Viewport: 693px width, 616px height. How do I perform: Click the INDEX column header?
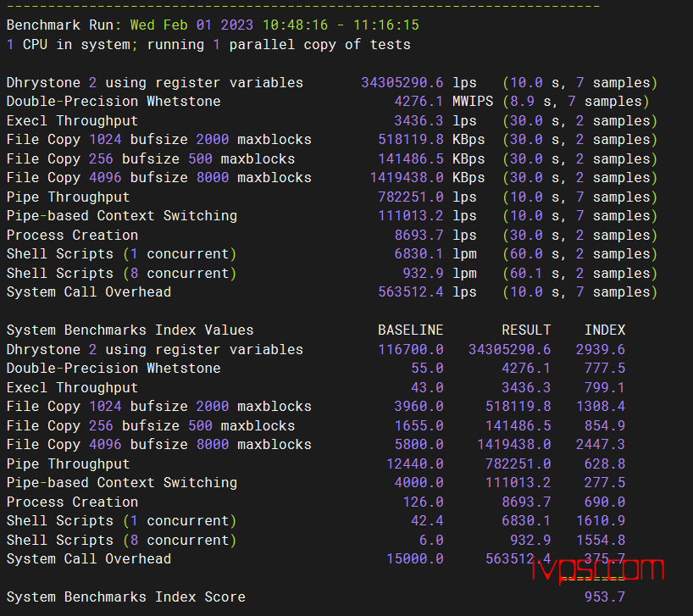click(605, 330)
